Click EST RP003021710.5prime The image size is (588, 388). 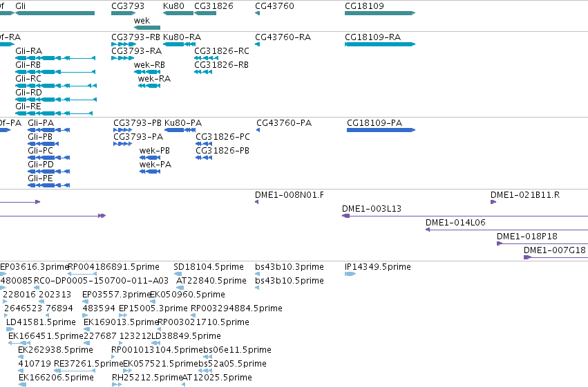pyautogui.click(x=160, y=329)
